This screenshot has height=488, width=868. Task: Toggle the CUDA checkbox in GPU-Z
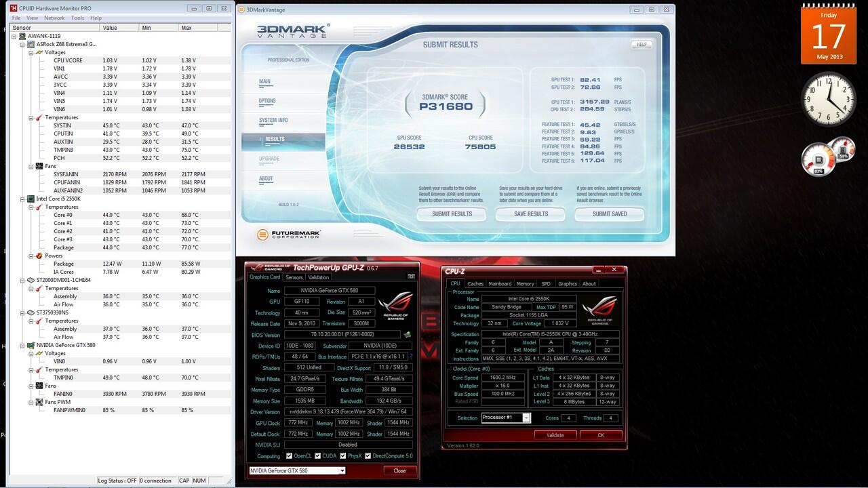point(317,456)
